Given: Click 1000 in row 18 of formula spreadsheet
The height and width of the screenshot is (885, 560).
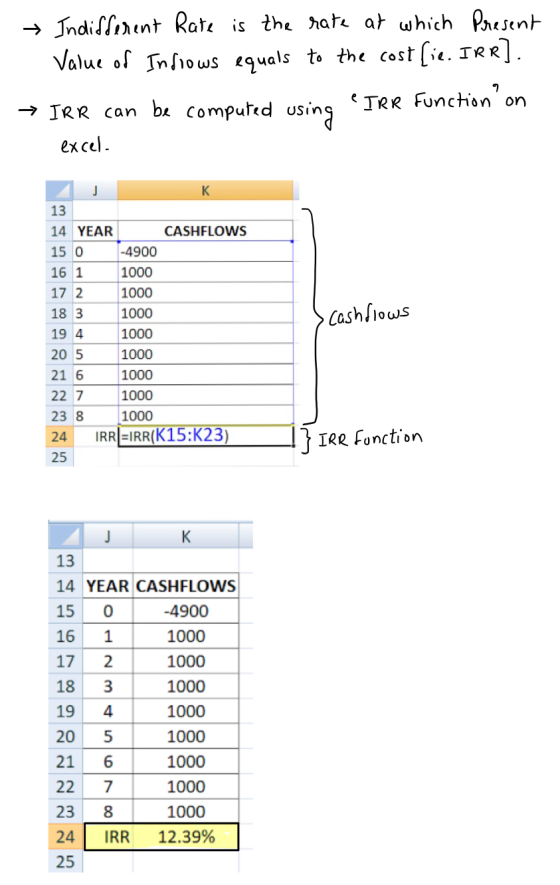Looking at the screenshot, I should [205, 313].
